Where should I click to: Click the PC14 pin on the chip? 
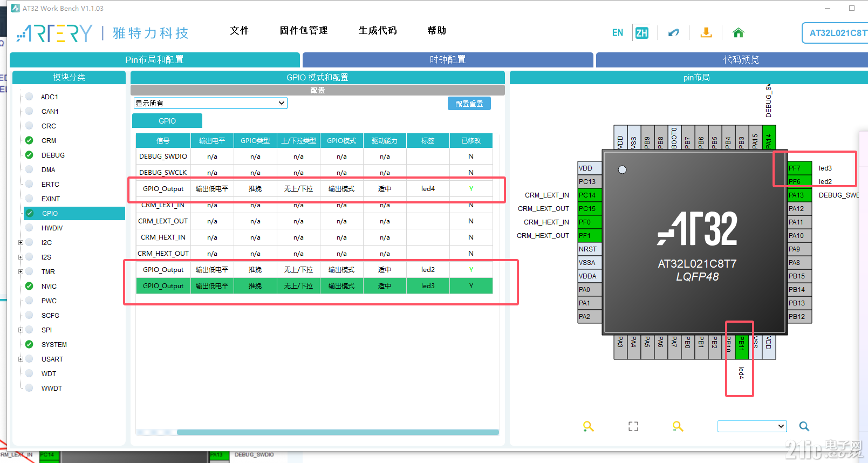590,195
